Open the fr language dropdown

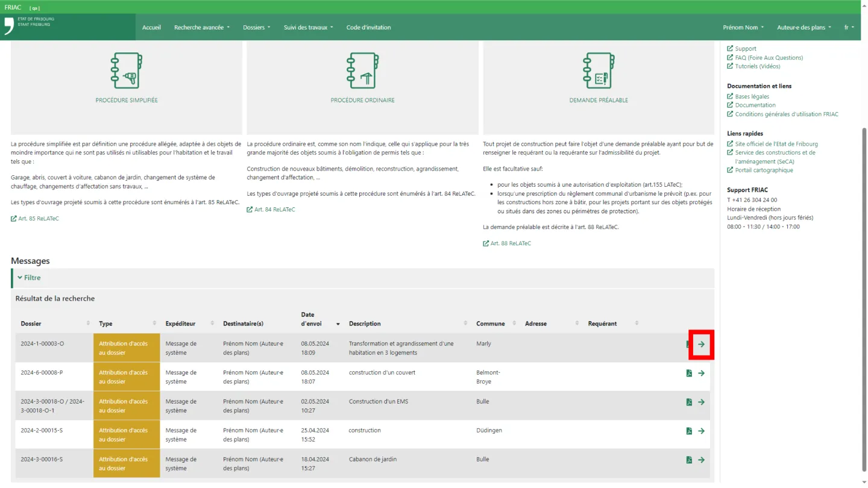849,28
